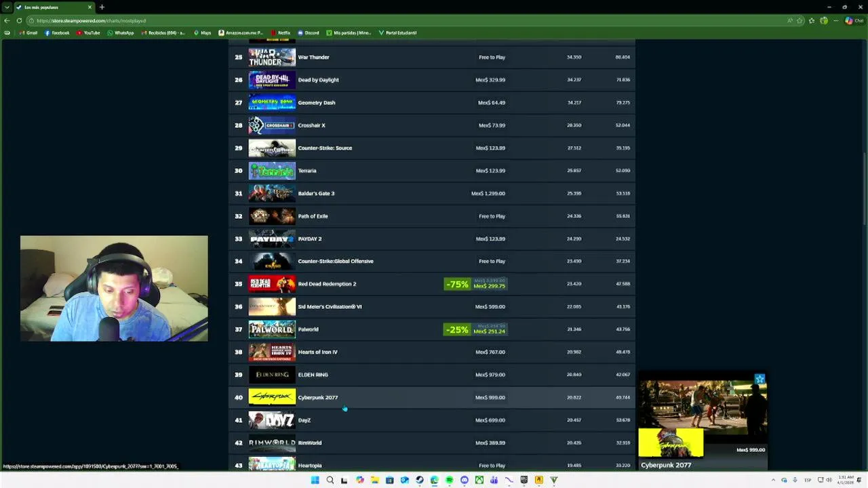This screenshot has height=488, width=868.
Task: Open the Steam icon in taskbar
Action: click(420, 480)
